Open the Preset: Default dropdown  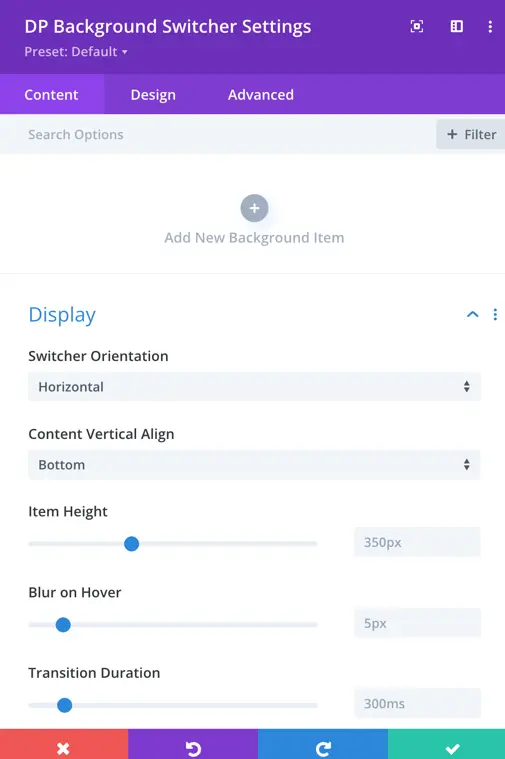click(x=76, y=52)
